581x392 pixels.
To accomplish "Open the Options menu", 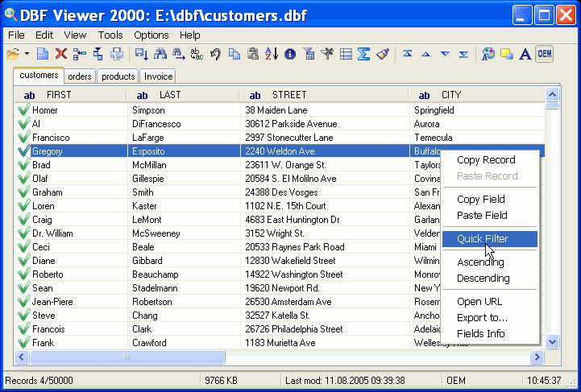I will click(x=151, y=35).
